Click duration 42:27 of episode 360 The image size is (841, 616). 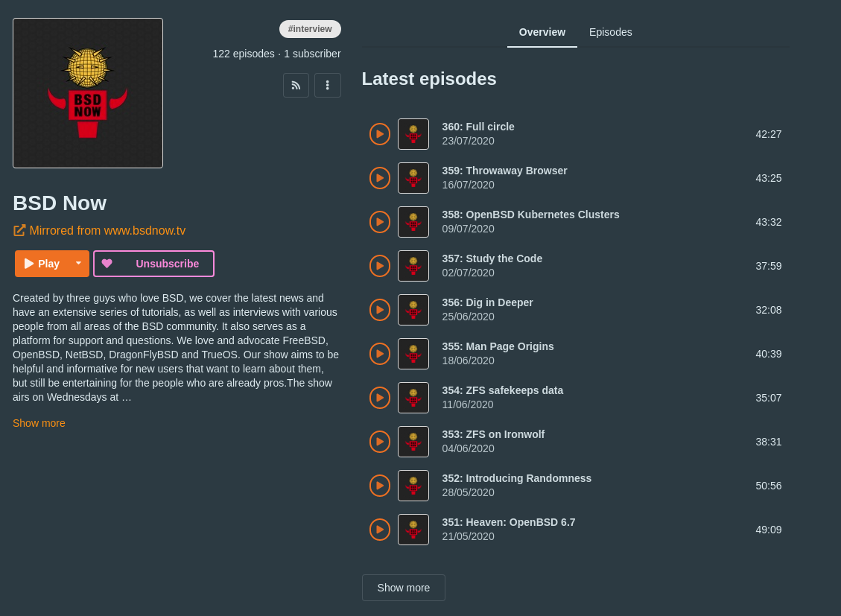point(769,134)
